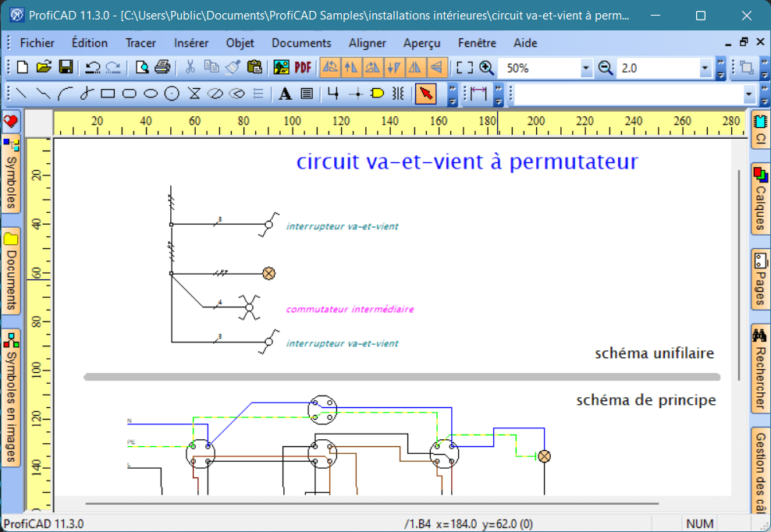Open the Calques side panel tab

[760, 199]
